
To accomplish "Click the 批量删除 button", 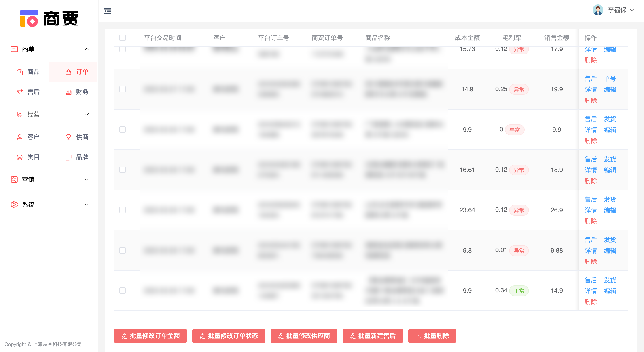I will point(432,336).
